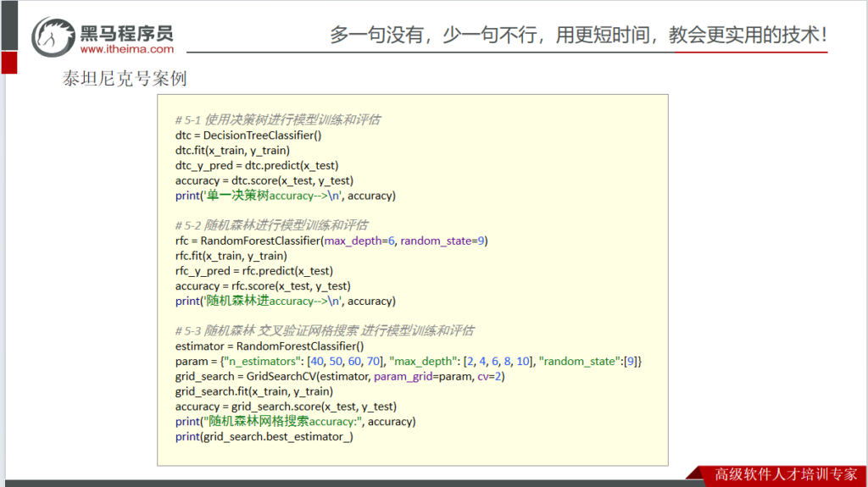
Task: Select the 泰坦尼克号案例 slide title
Action: pos(125,80)
